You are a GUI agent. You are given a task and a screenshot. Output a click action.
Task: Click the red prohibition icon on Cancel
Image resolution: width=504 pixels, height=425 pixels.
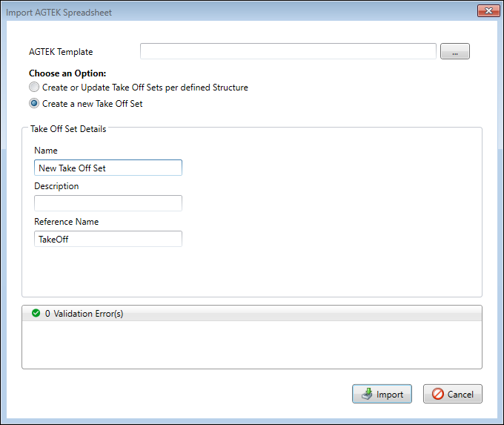point(437,395)
